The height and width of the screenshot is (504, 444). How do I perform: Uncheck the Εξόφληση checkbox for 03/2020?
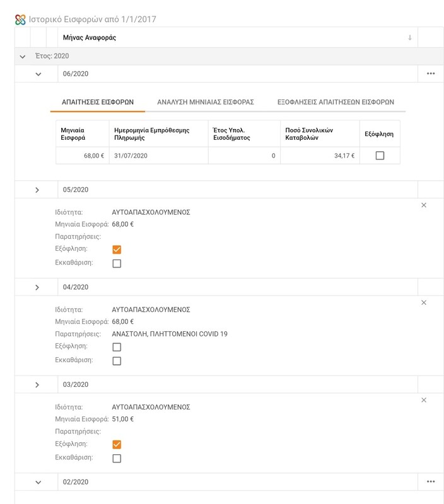(117, 445)
